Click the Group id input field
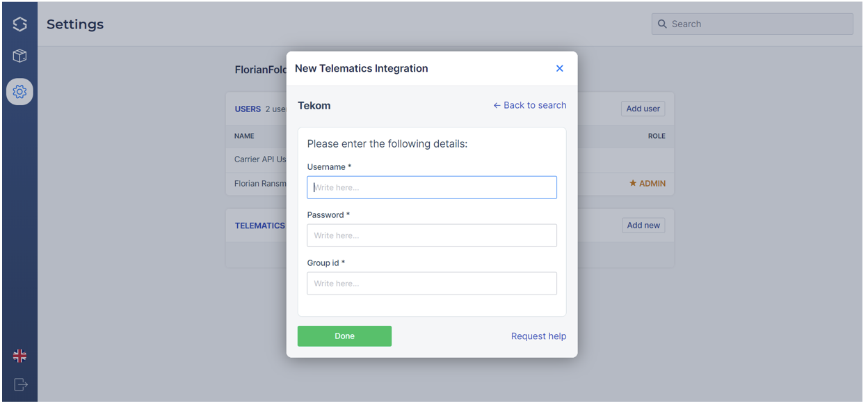The height and width of the screenshot is (408, 868). tap(432, 283)
